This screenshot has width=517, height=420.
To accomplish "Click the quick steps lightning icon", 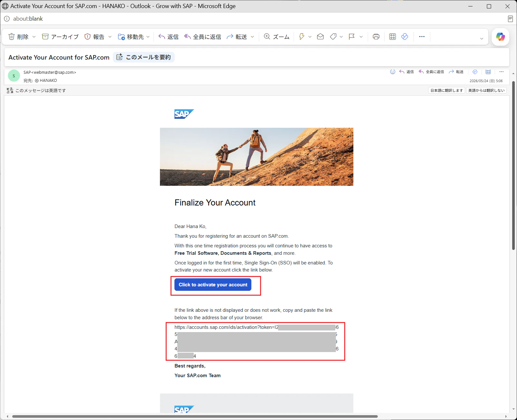I will (302, 37).
